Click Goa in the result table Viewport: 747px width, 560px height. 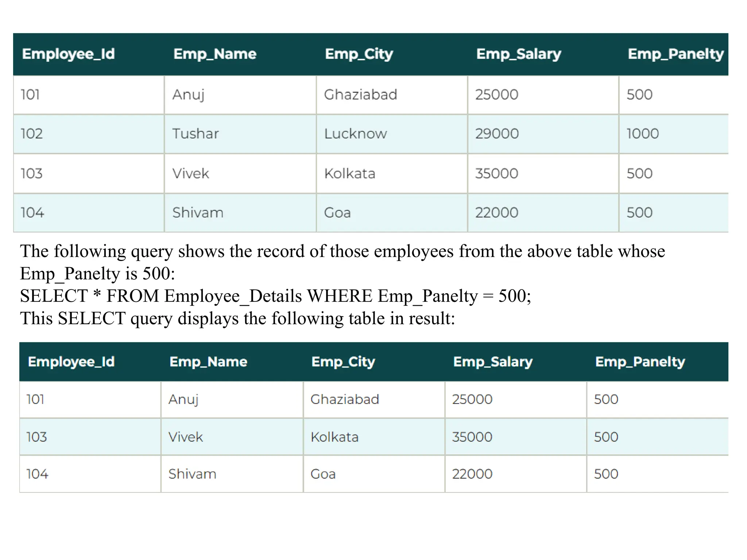[323, 474]
